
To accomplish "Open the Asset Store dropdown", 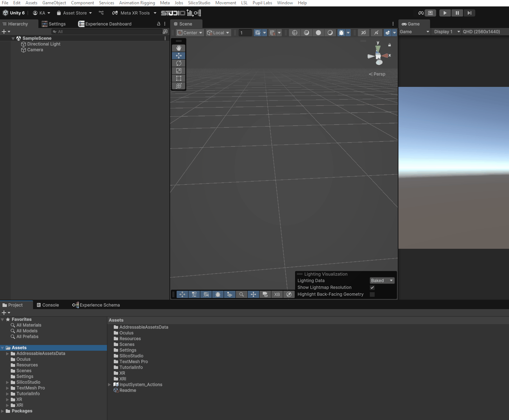I will coord(74,13).
